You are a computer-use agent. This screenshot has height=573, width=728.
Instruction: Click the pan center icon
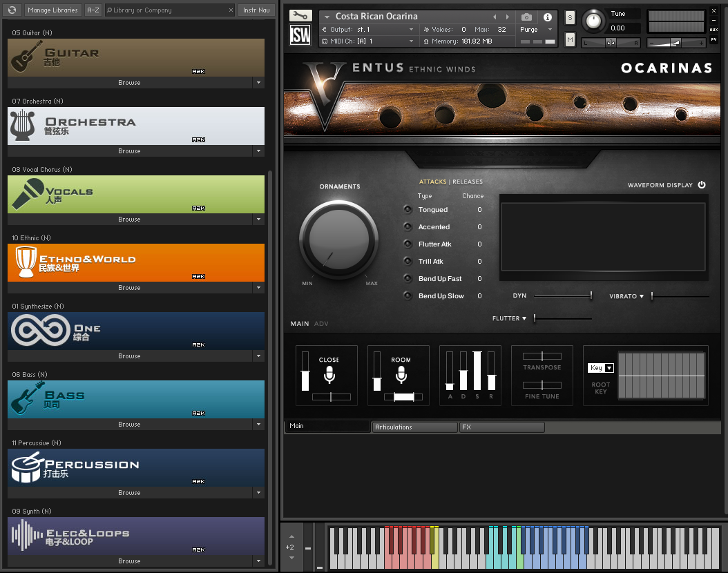tap(611, 43)
